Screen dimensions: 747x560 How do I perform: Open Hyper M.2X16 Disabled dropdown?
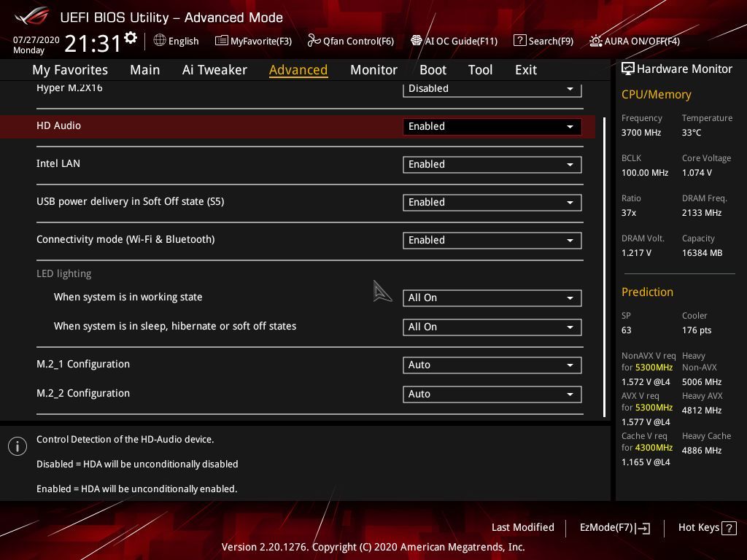[492, 89]
